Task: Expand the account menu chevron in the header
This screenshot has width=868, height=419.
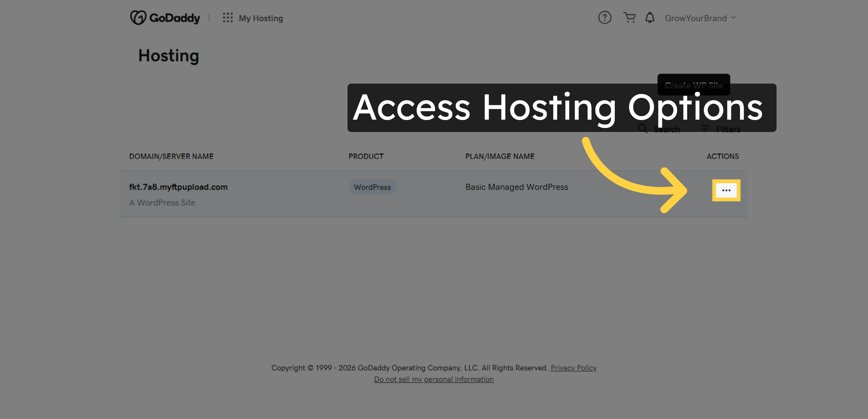Action: 733,18
